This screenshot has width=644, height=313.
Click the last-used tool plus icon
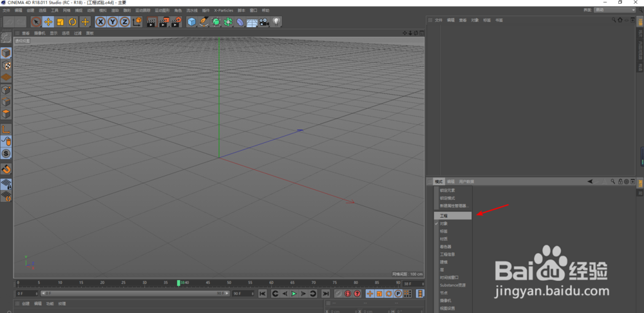coord(85,22)
